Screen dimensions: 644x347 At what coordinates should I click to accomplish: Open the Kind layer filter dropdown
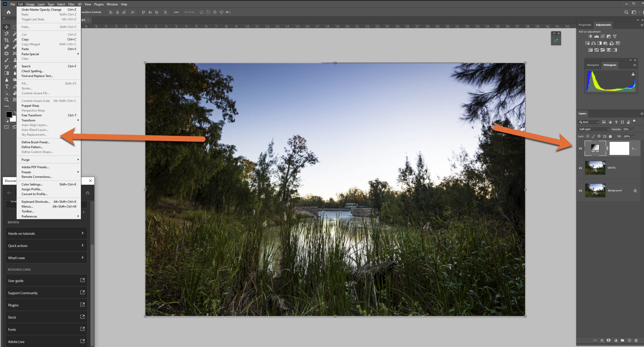pyautogui.click(x=589, y=122)
